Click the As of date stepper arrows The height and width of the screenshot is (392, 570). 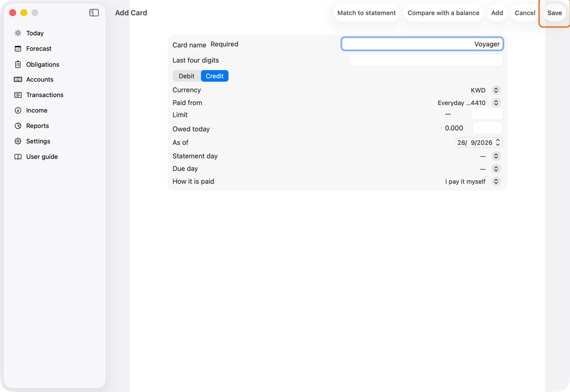point(498,142)
